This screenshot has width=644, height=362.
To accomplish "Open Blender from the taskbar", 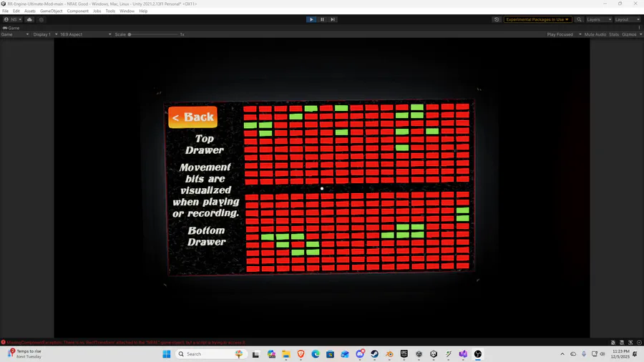I will [389, 354].
